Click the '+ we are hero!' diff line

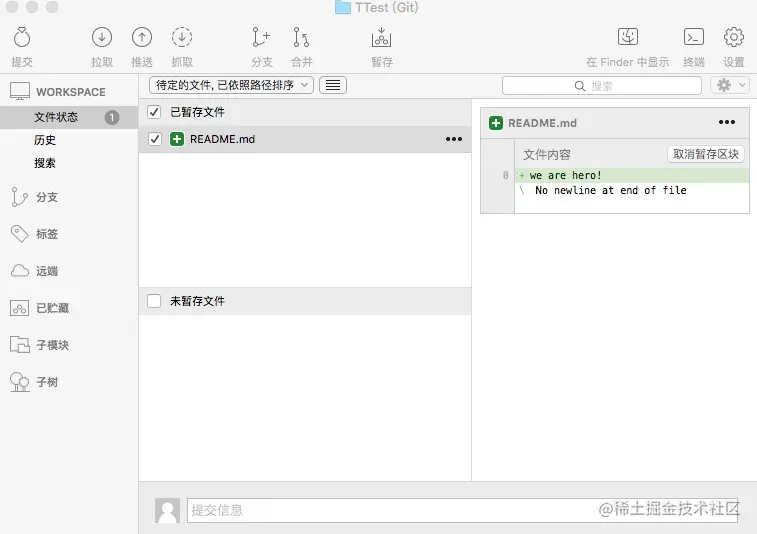pos(632,175)
